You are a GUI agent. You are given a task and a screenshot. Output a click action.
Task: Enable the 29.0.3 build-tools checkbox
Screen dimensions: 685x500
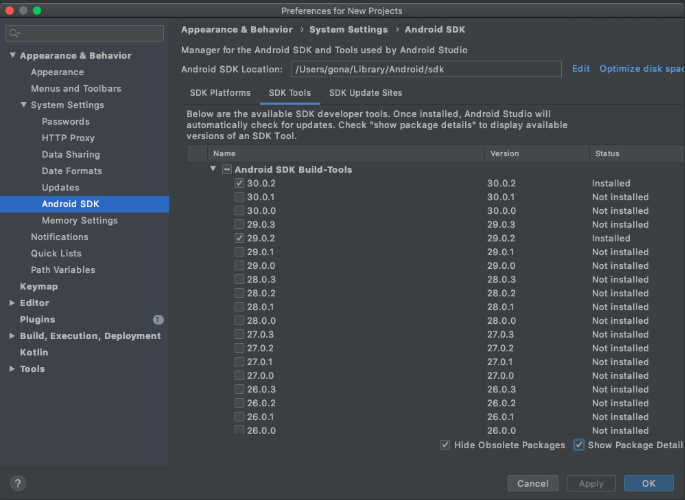pyautogui.click(x=239, y=224)
